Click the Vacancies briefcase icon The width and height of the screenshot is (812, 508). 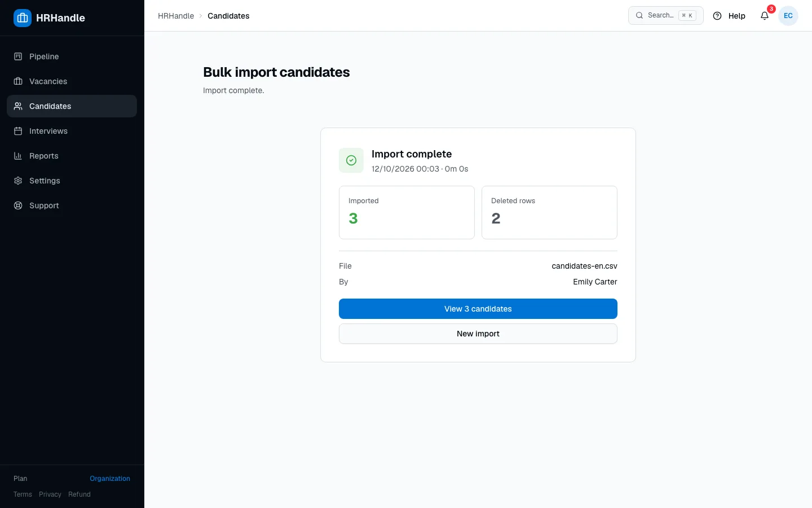pyautogui.click(x=18, y=81)
